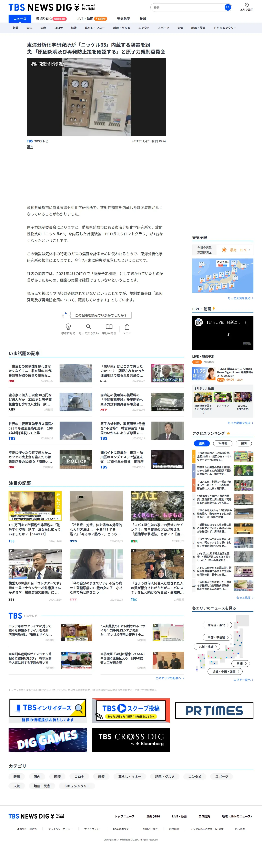Open the 北海道・東北 area chevron button
The image size is (262, 868).
[218, 625]
